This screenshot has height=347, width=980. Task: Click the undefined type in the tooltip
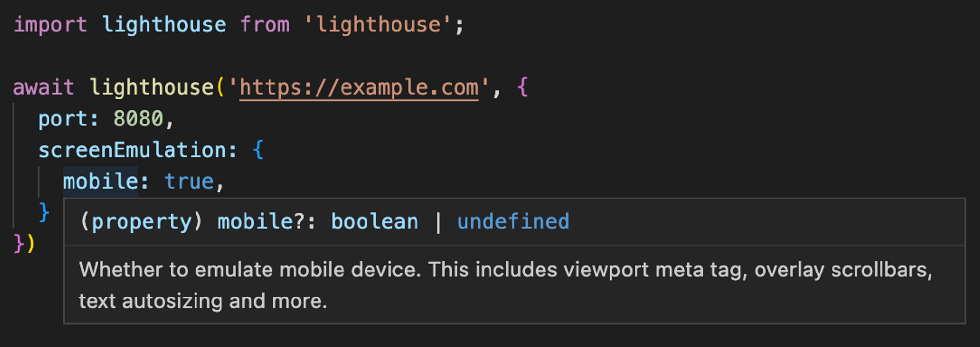(x=513, y=222)
